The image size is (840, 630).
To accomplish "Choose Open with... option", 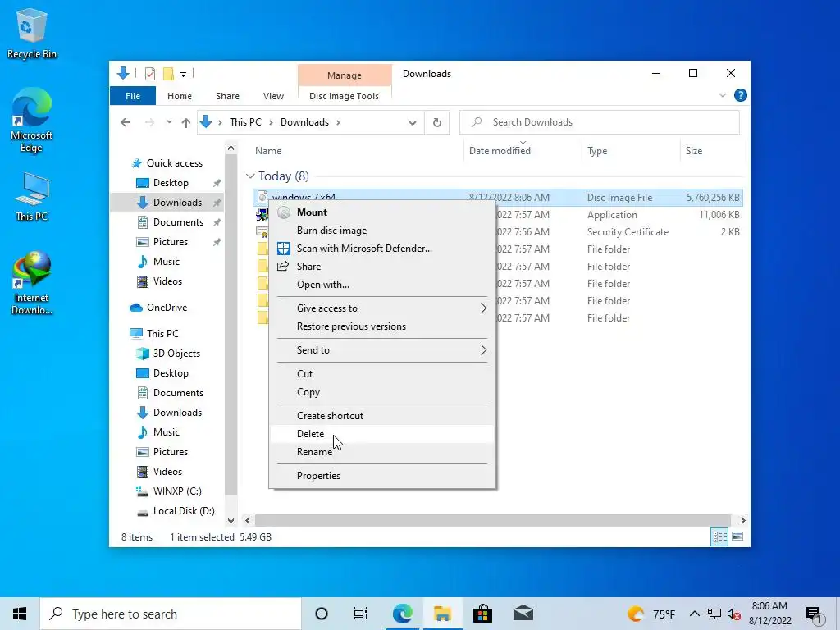I will coord(382,285).
